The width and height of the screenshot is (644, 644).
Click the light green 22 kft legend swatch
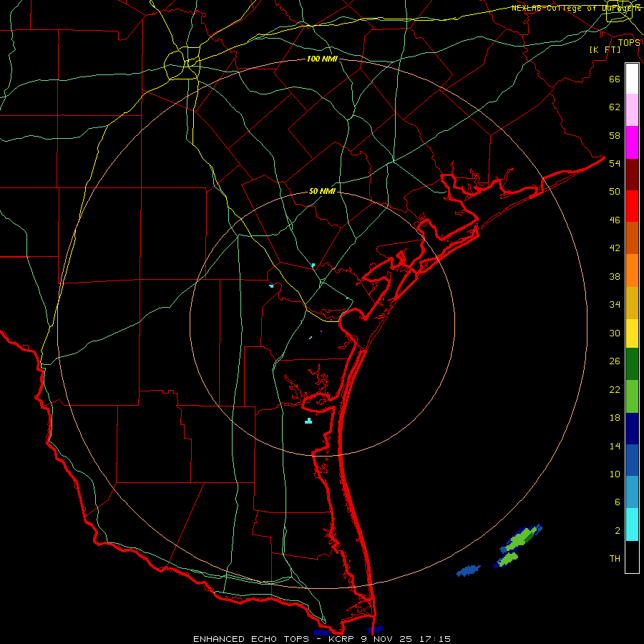coord(632,396)
